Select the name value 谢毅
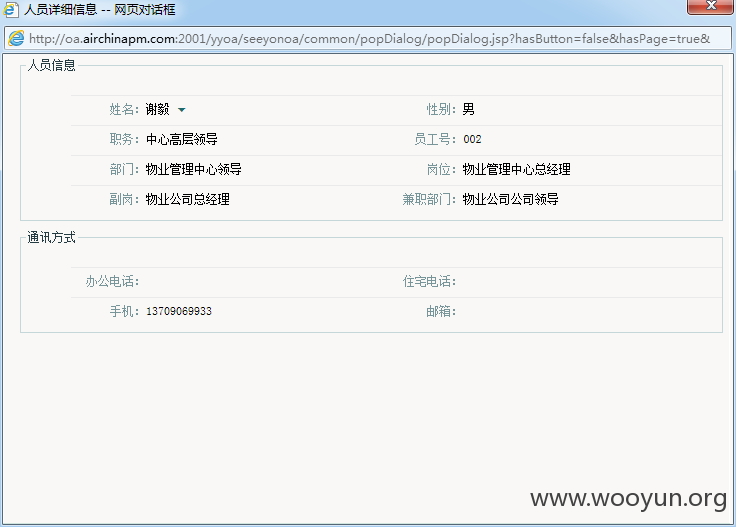Viewport: 736px width, 527px height. 157,109
